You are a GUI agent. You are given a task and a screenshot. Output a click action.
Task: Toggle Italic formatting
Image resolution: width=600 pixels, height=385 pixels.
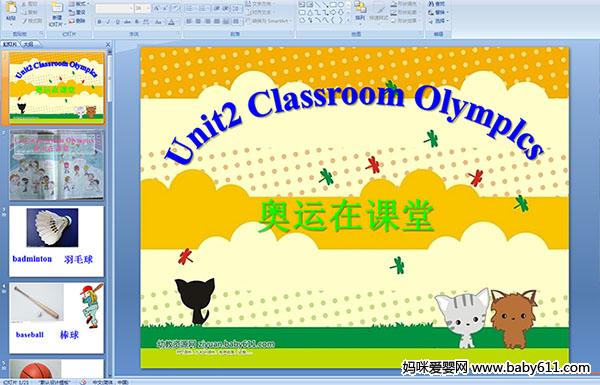coord(108,22)
